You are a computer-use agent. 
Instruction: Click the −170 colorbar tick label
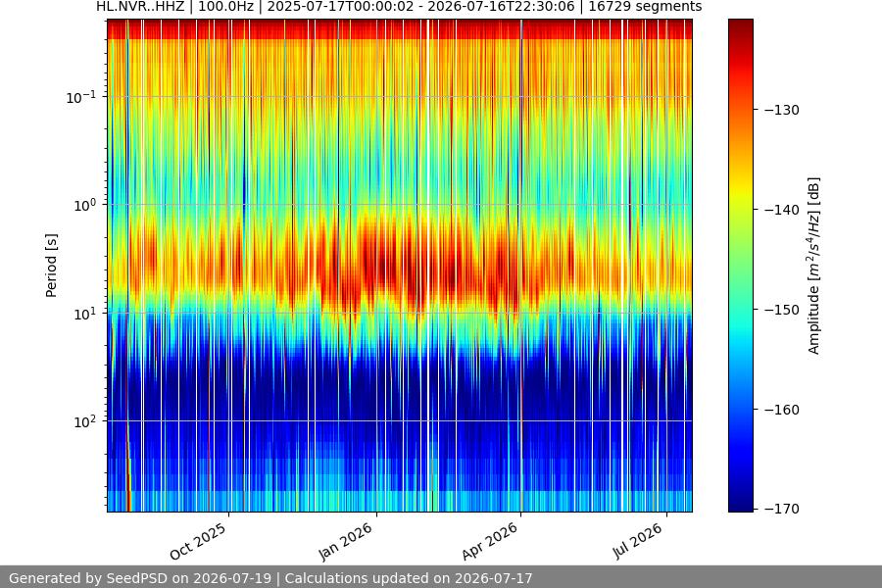pyautogui.click(x=782, y=509)
